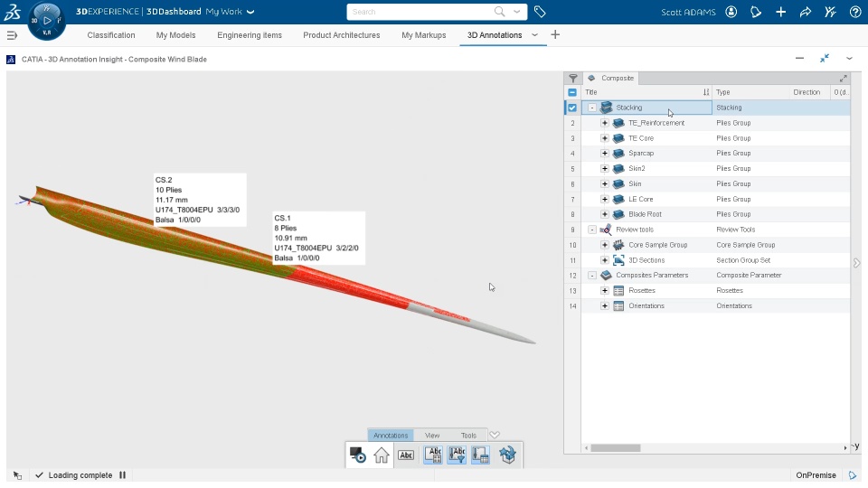This screenshot has width=868, height=488.
Task: Open the 3D Annotations tab dropdown arrow
Action: [x=534, y=35]
